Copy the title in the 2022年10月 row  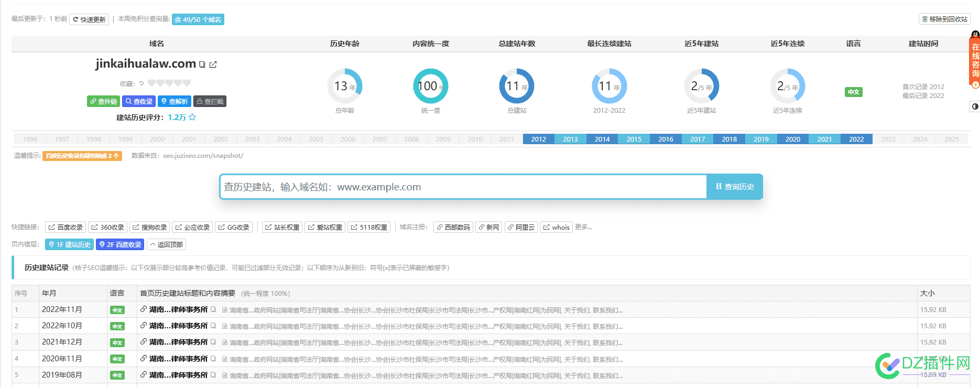[x=213, y=326]
